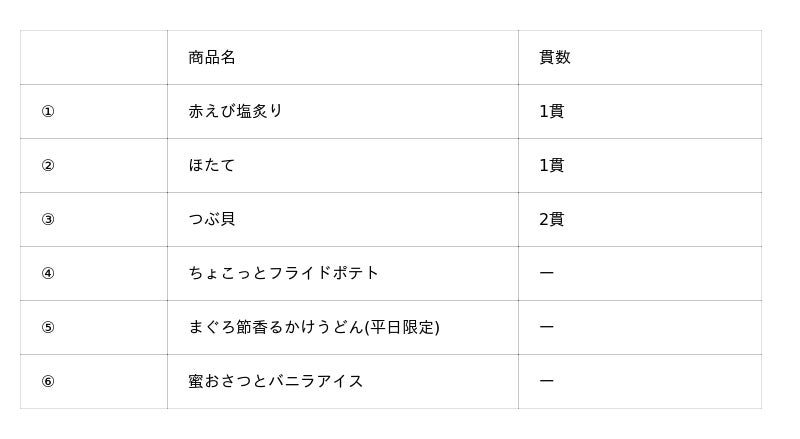The image size is (800, 439).
Task: Click the circled number ⑥ cell
Action: pyautogui.click(x=48, y=382)
